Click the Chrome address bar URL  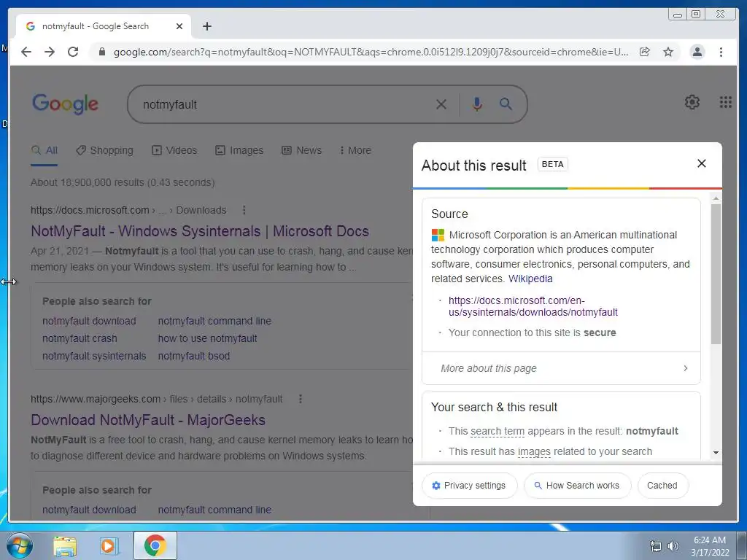click(x=371, y=52)
